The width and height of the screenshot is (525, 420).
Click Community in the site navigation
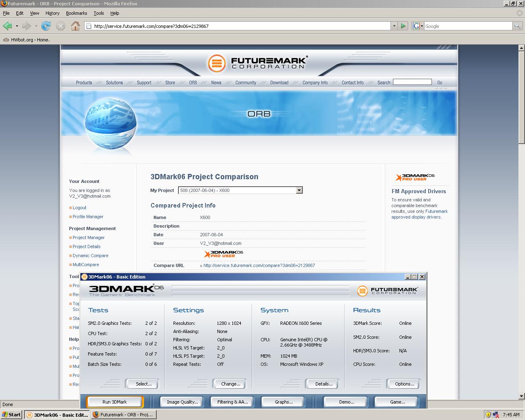[246, 82]
